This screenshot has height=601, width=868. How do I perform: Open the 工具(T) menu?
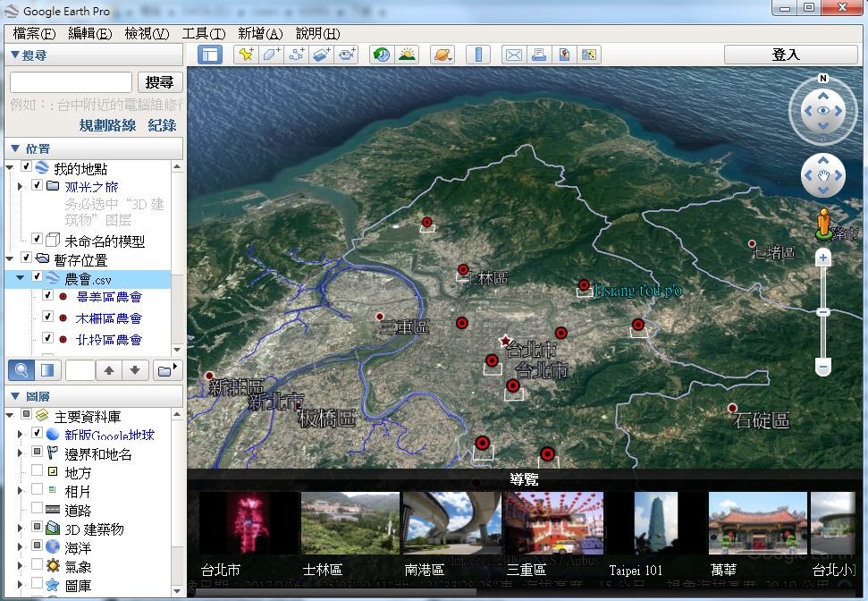coord(204,34)
